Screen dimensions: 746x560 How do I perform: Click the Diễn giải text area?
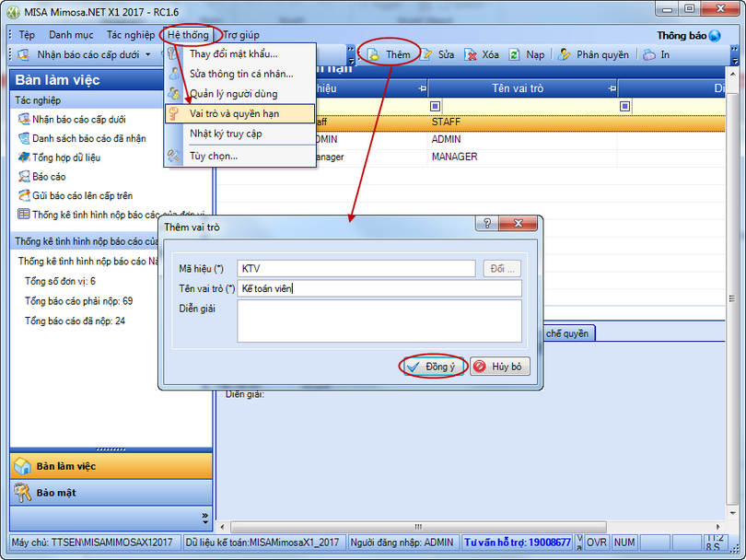(379, 321)
